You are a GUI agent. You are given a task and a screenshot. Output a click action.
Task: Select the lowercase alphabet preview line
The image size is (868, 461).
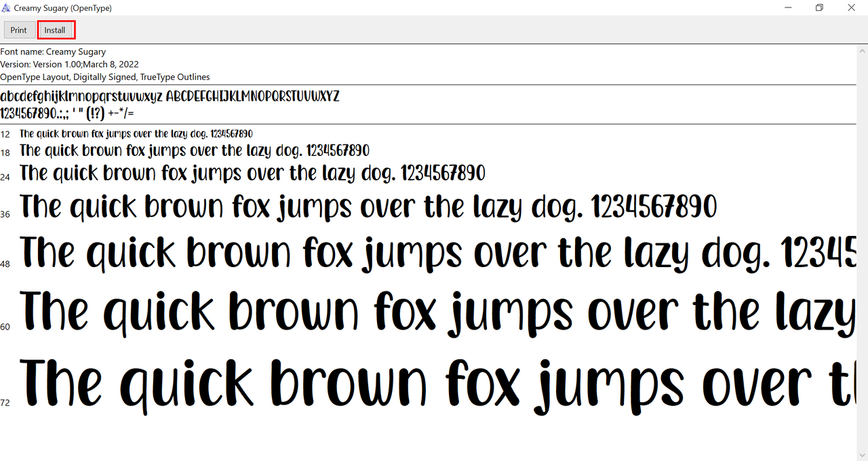170,96
